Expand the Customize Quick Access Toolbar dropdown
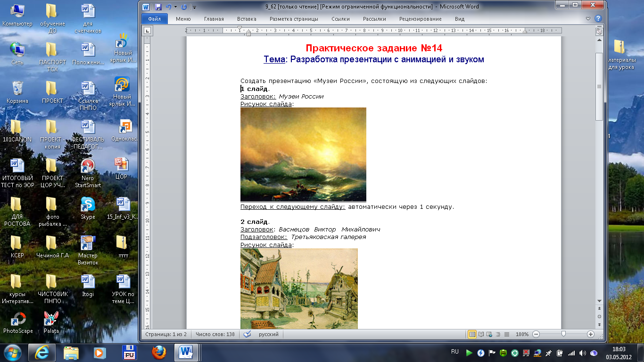Viewport: 644px width, 362px height. coord(194,7)
